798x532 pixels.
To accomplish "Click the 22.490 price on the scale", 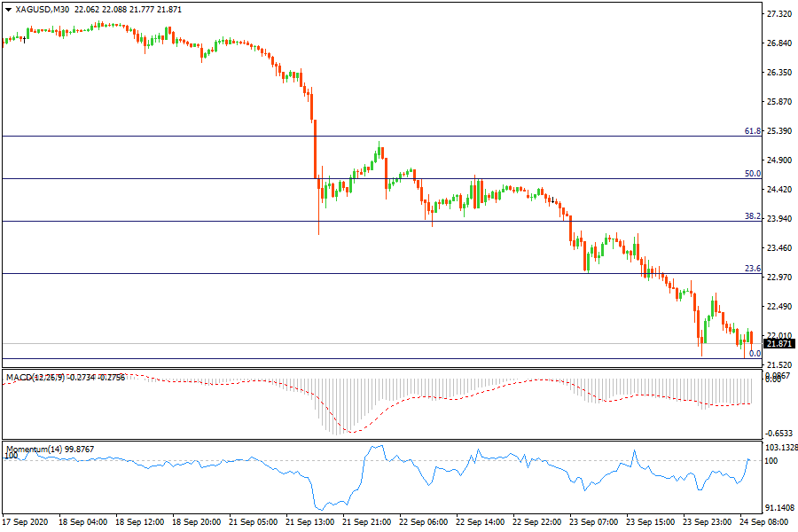I will click(779, 307).
